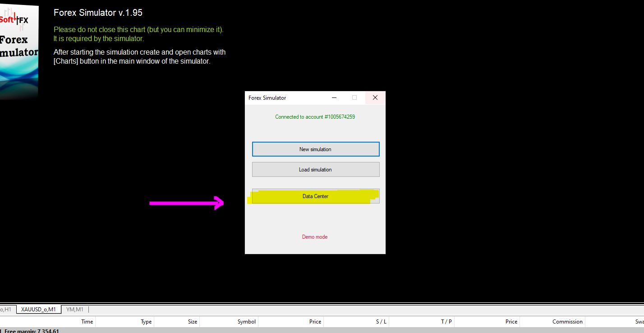Click the New simulation button
Image resolution: width=644 pixels, height=333 pixels.
pyautogui.click(x=315, y=149)
